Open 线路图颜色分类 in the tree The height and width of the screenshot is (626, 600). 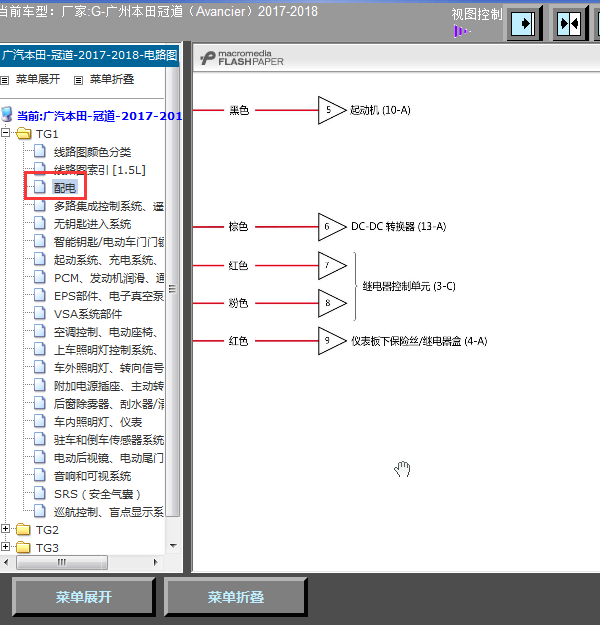click(x=93, y=152)
